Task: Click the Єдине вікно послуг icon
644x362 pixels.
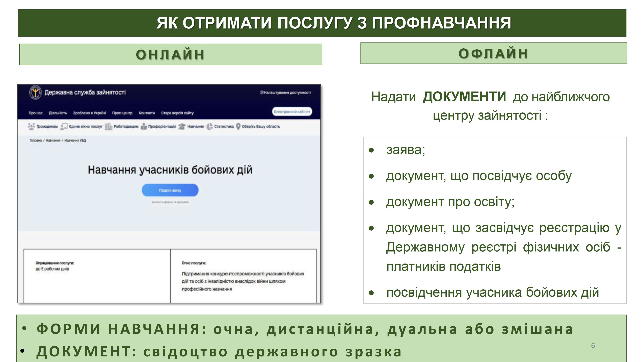Action: coord(64,126)
